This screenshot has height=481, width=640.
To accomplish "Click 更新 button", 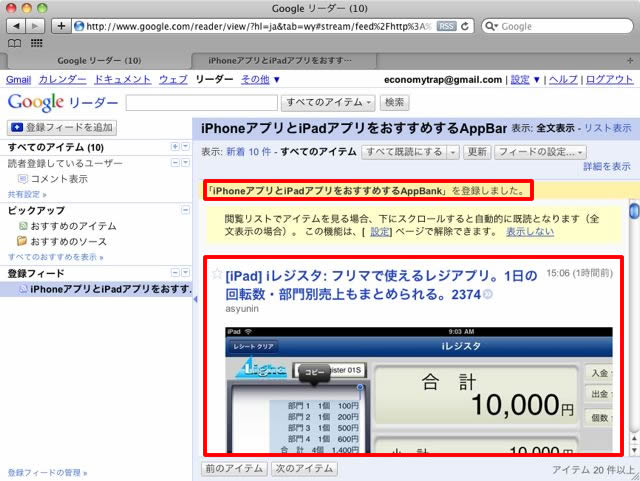I will [477, 152].
